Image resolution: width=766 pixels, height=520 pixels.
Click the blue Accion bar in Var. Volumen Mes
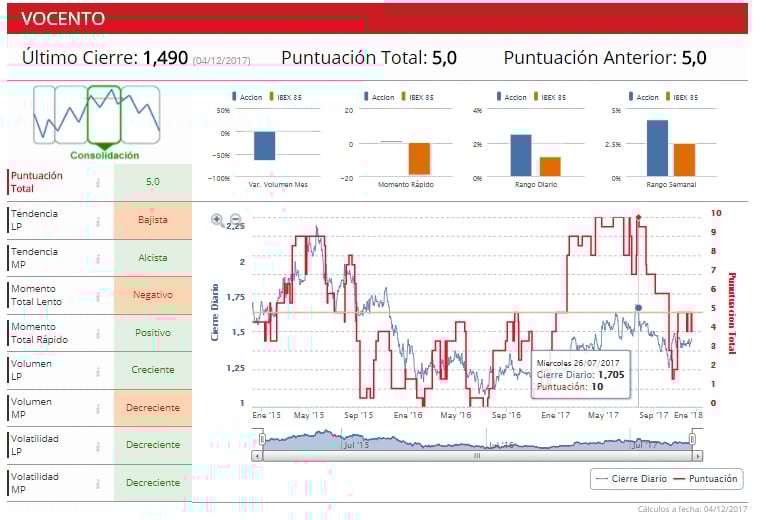tap(264, 146)
